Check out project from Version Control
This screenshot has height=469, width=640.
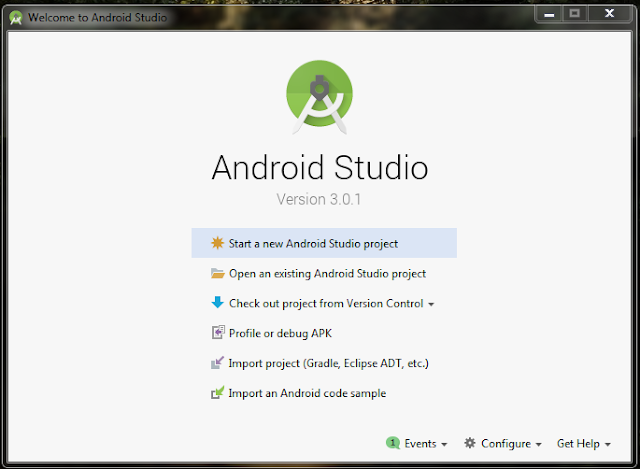(x=326, y=303)
